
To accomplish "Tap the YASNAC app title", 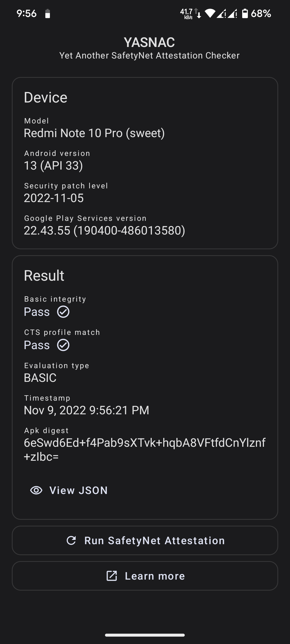I will (x=149, y=42).
